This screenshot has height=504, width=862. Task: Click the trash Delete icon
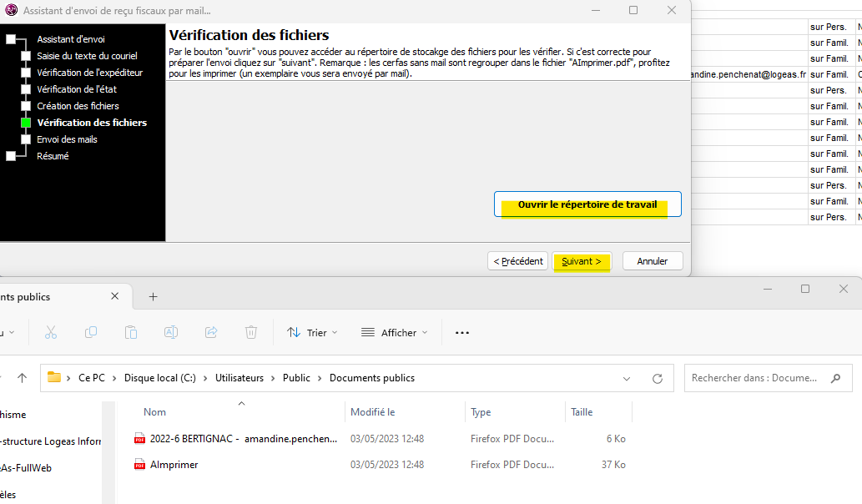(251, 332)
